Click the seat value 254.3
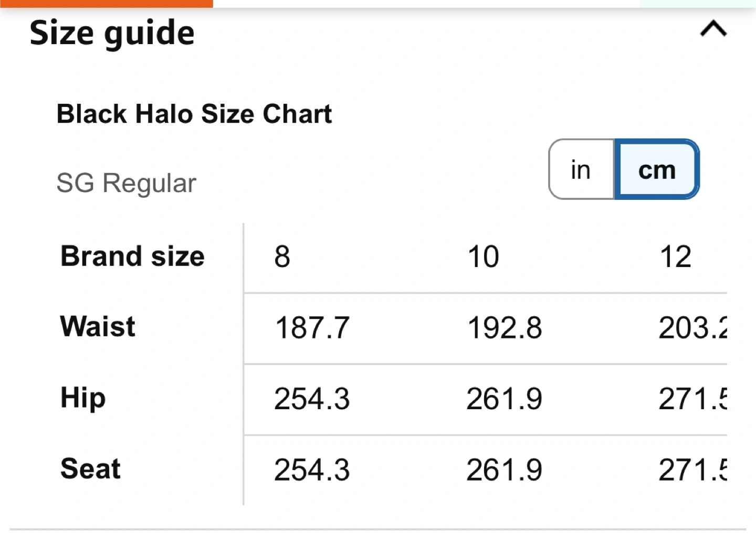 (312, 470)
